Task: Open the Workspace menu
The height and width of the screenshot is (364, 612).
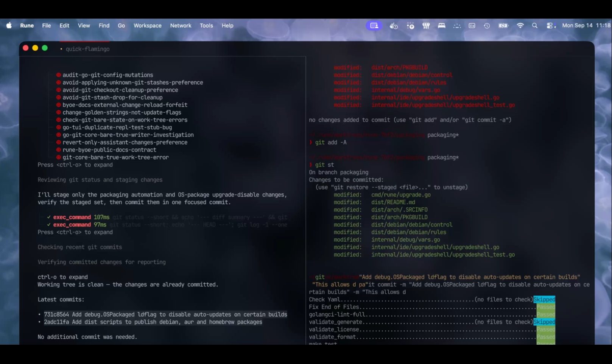Action: (x=148, y=26)
